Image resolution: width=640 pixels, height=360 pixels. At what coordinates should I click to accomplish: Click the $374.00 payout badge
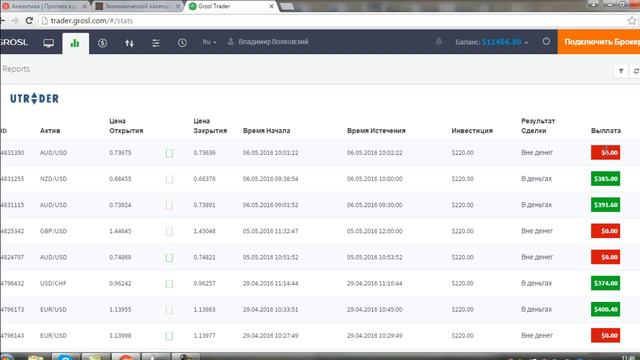(x=605, y=283)
